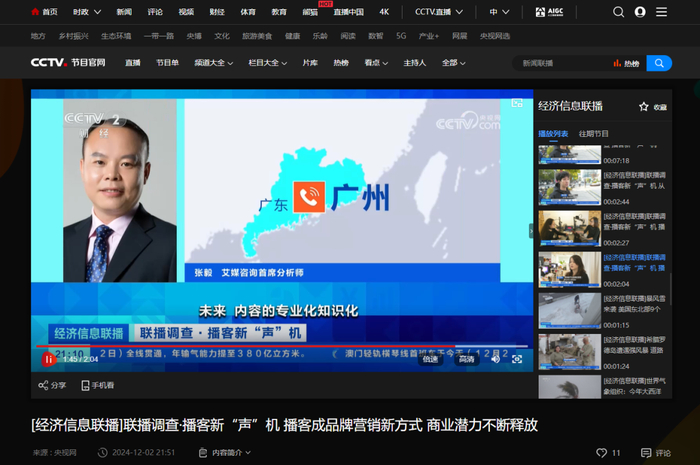Open 新闻 in top navigation
This screenshot has height=465, width=700.
click(124, 12)
